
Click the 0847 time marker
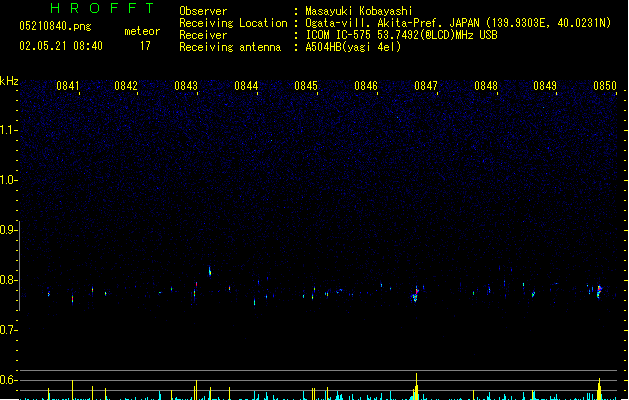tap(426, 86)
